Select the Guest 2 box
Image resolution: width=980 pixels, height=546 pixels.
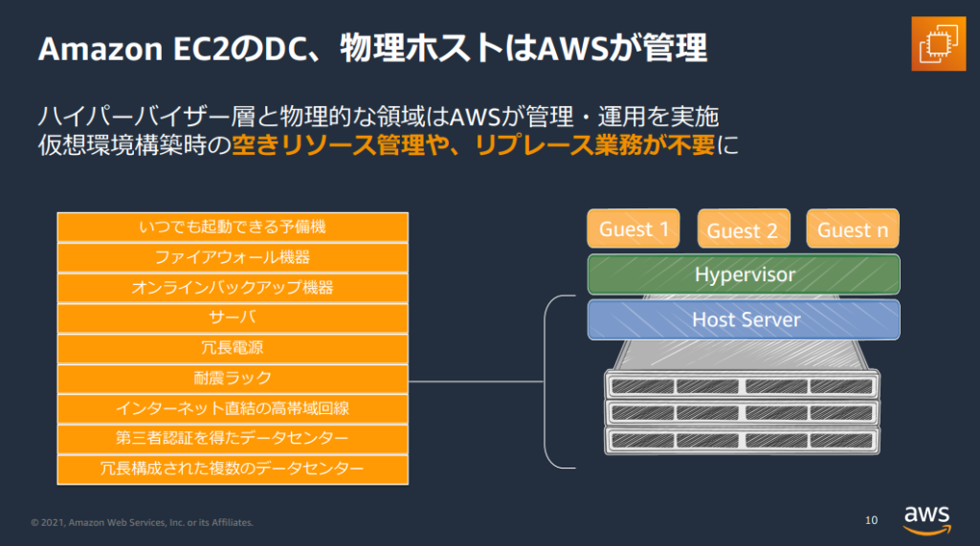(x=743, y=230)
